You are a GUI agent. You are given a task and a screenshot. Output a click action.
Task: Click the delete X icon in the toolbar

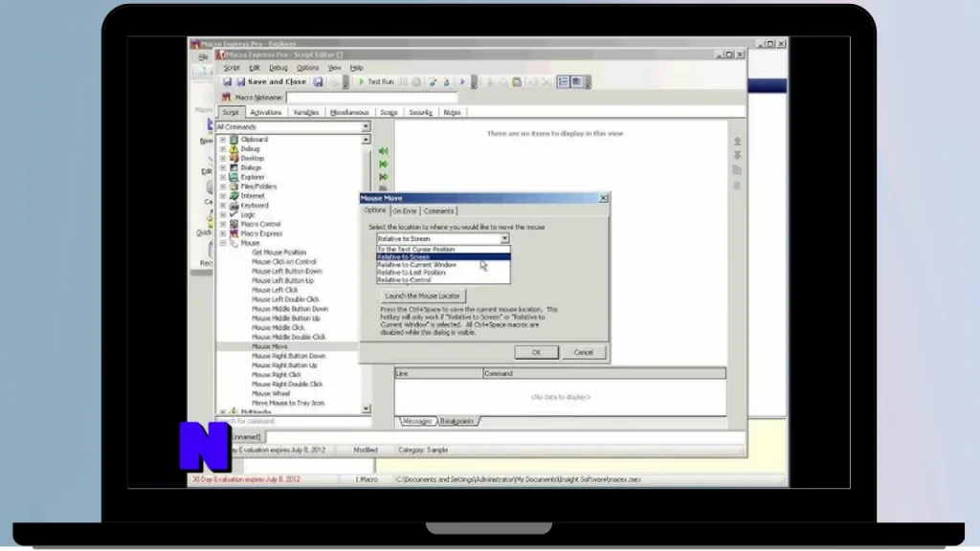[x=546, y=82]
